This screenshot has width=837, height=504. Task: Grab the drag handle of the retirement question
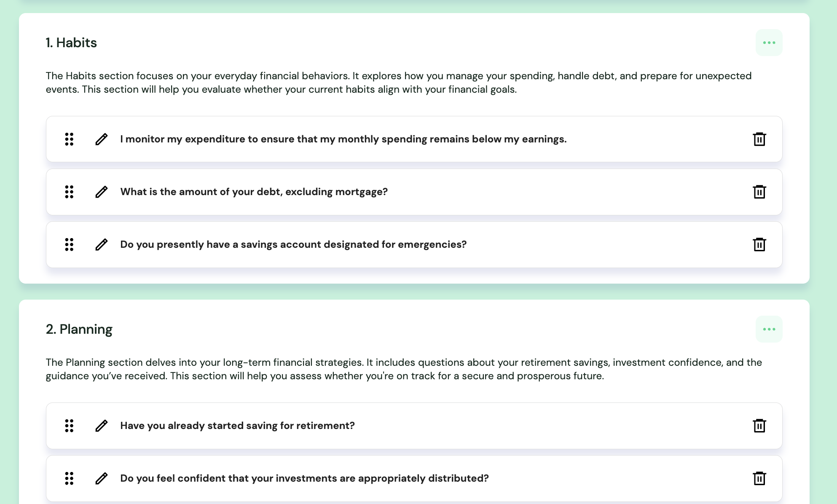[x=70, y=426]
